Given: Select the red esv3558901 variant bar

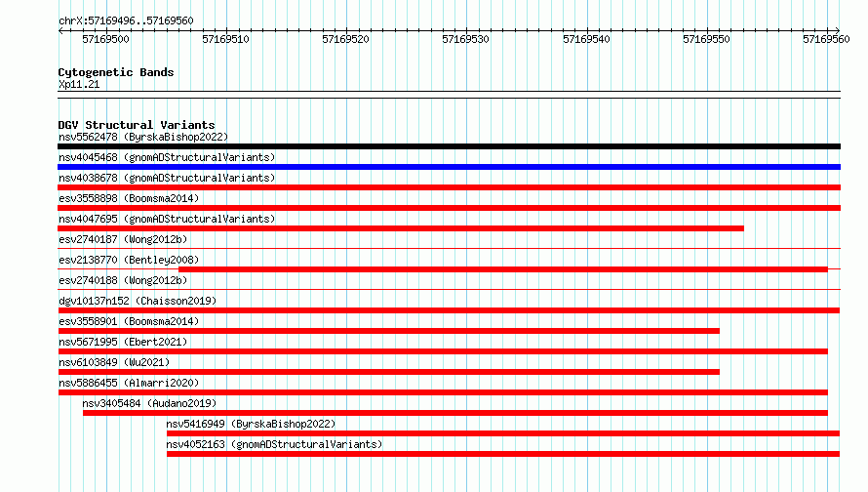Looking at the screenshot, I should tap(388, 331).
